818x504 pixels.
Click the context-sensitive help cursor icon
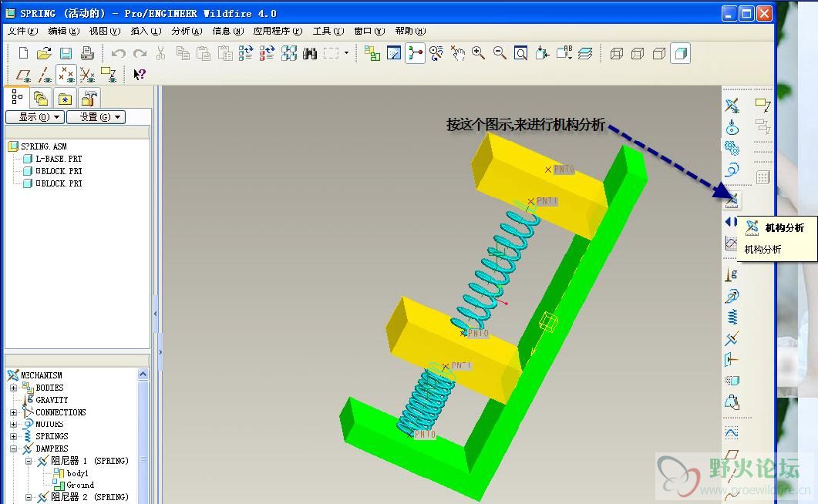(139, 75)
